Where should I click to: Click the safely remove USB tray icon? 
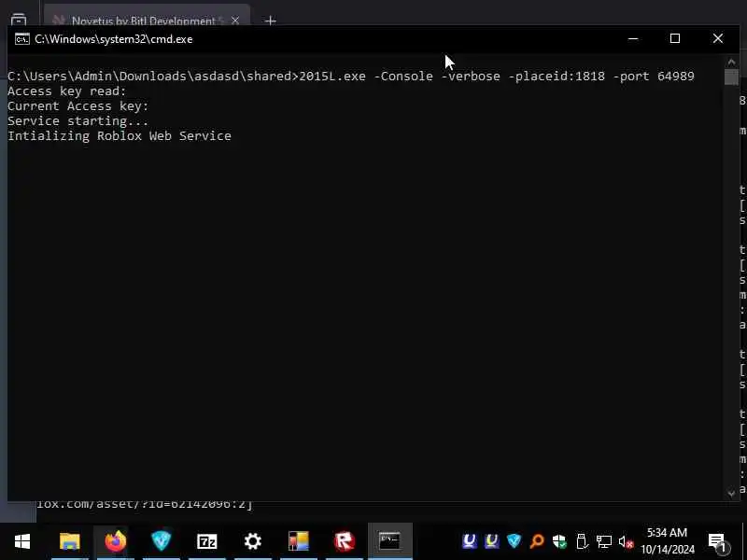tap(581, 541)
